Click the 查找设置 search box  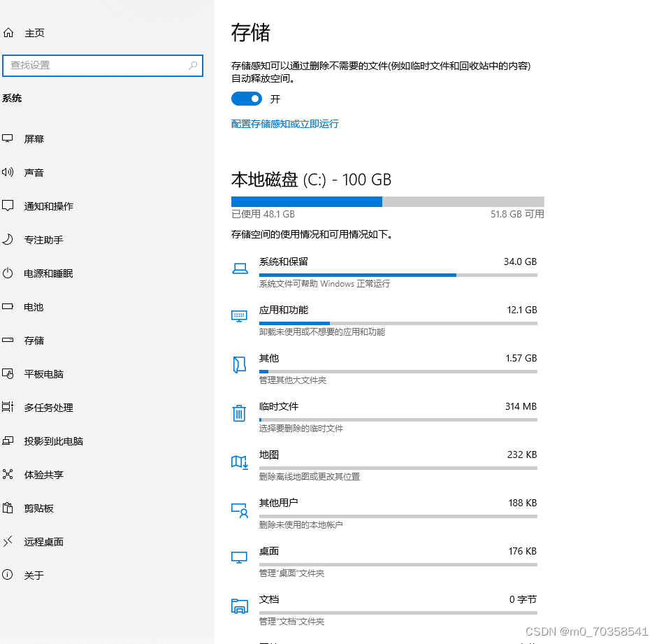coord(103,66)
